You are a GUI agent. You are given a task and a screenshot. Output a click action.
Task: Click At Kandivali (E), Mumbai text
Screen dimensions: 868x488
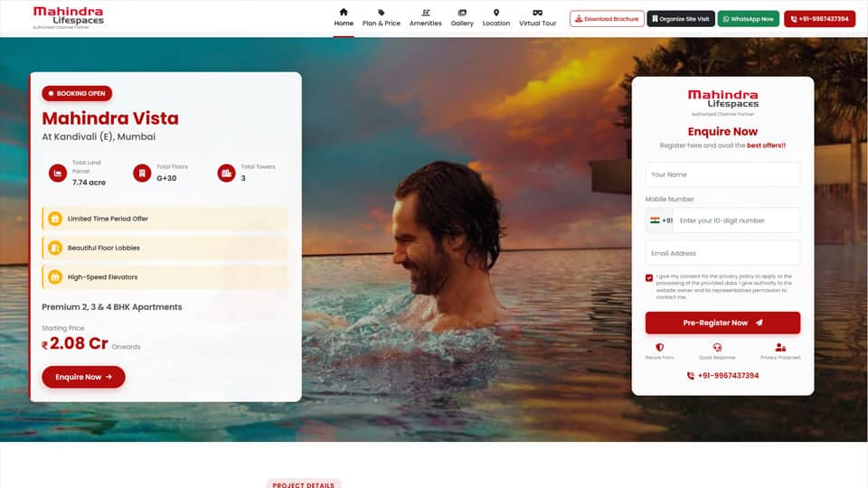(99, 136)
